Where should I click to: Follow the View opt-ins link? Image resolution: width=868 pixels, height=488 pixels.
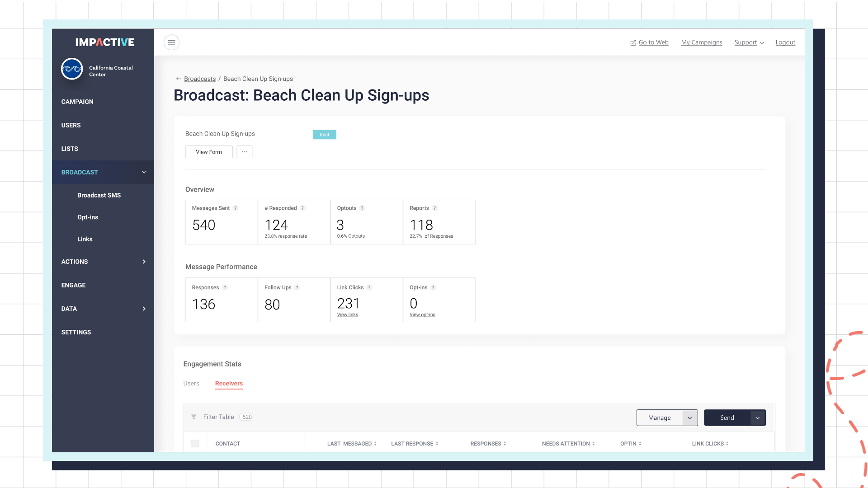422,314
